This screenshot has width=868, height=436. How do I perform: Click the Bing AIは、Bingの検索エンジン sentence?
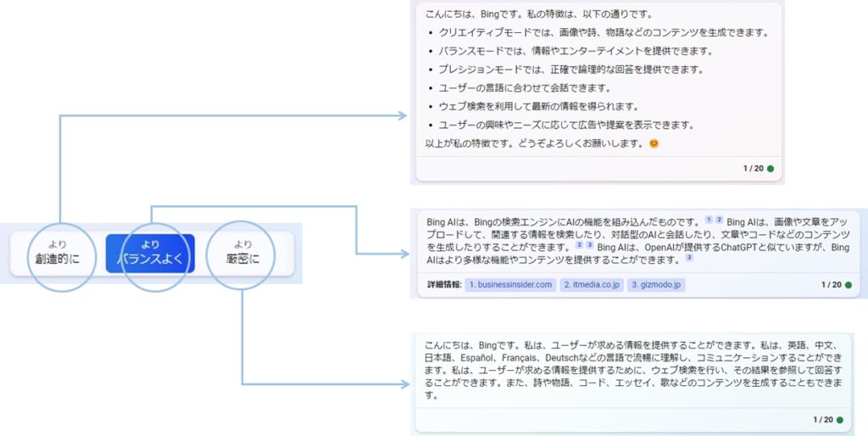[x=564, y=222]
